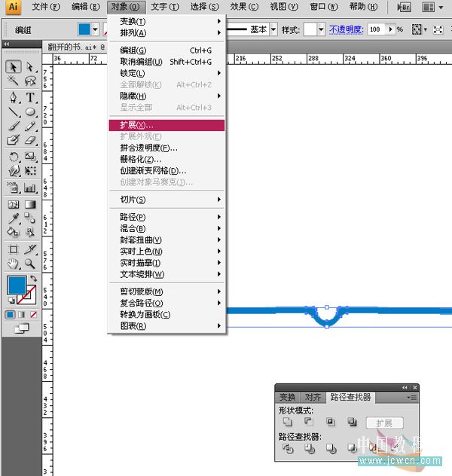Reset to default fill and stroke
Image resolution: width=452 pixels, height=476 pixels.
coord(11,301)
